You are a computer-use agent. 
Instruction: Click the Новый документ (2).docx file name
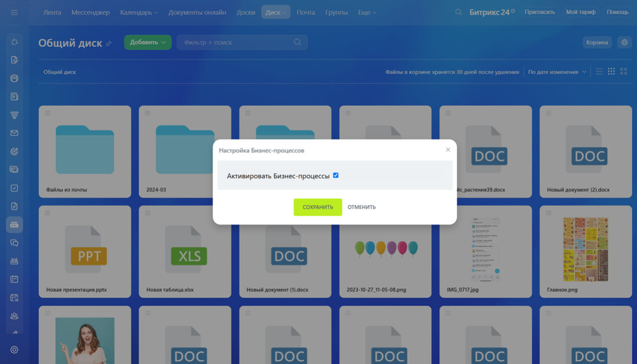[x=578, y=189]
